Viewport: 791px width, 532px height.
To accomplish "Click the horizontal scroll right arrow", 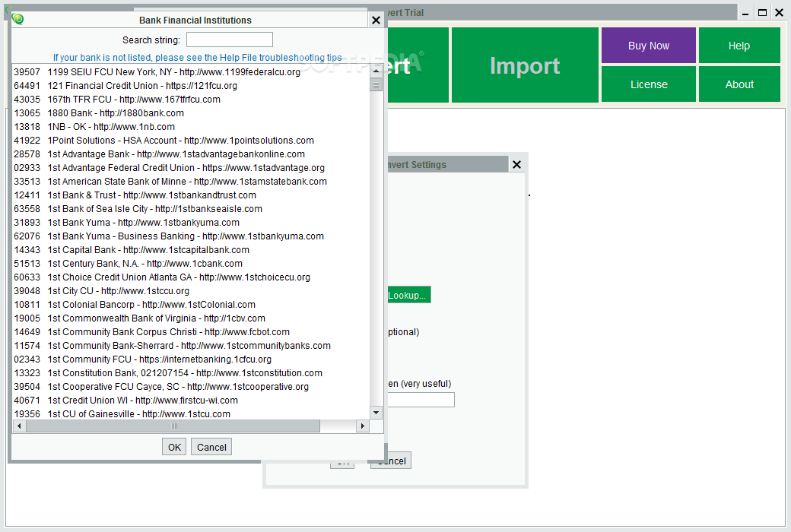I will pos(362,426).
